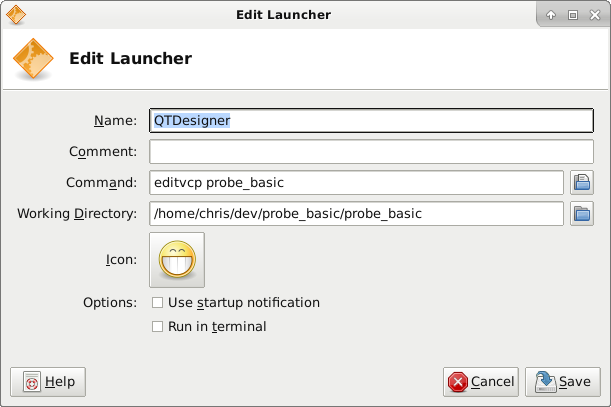Click the Working Directory path field

[x=356, y=214]
